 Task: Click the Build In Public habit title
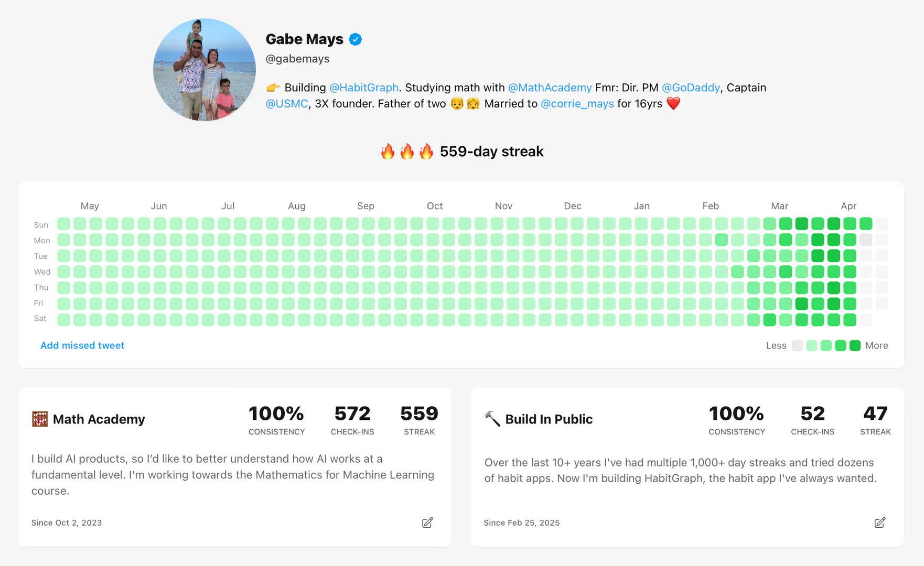tap(549, 419)
